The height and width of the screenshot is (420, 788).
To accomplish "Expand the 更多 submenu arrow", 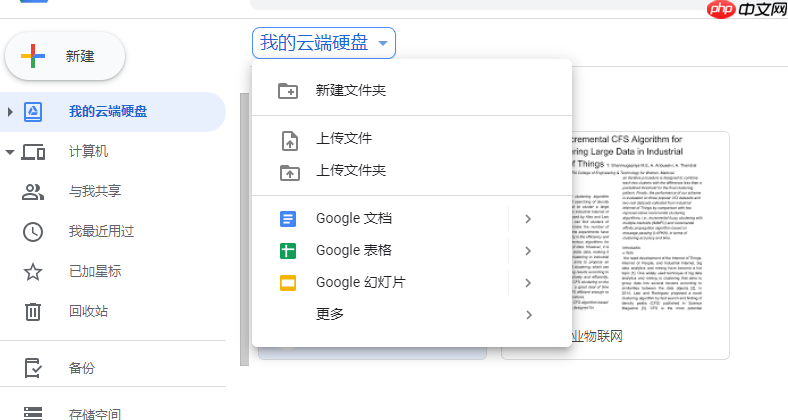I will tap(529, 315).
